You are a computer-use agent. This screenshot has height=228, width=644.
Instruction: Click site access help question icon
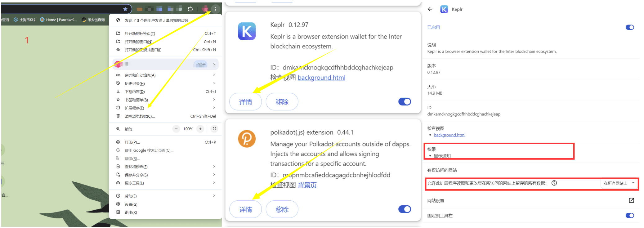tap(554, 183)
